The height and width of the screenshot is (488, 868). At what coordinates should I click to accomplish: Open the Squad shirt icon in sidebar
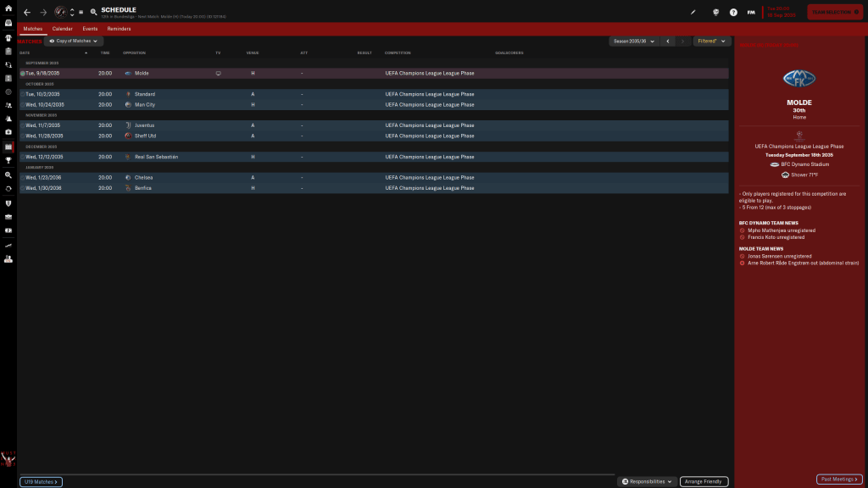point(8,37)
